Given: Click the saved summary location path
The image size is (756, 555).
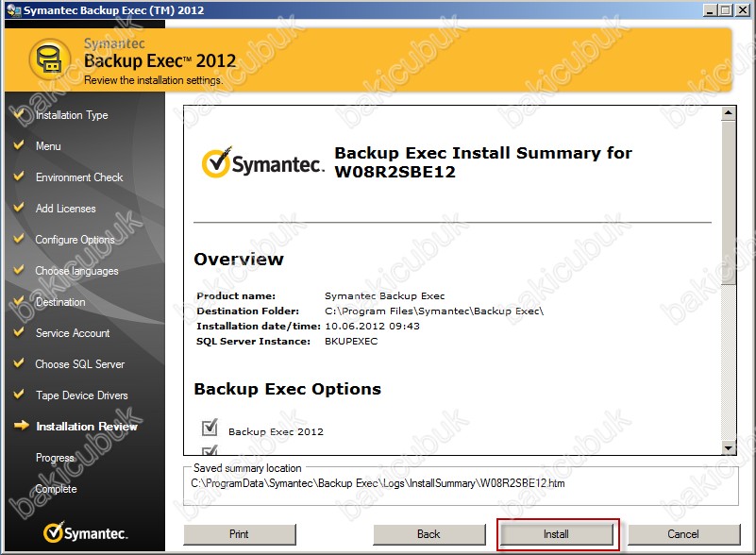Looking at the screenshot, I should [x=378, y=483].
